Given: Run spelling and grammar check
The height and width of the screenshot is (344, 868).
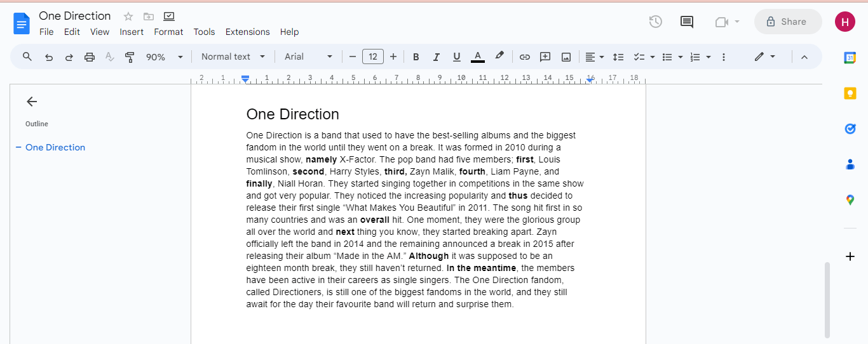Looking at the screenshot, I should click(110, 57).
